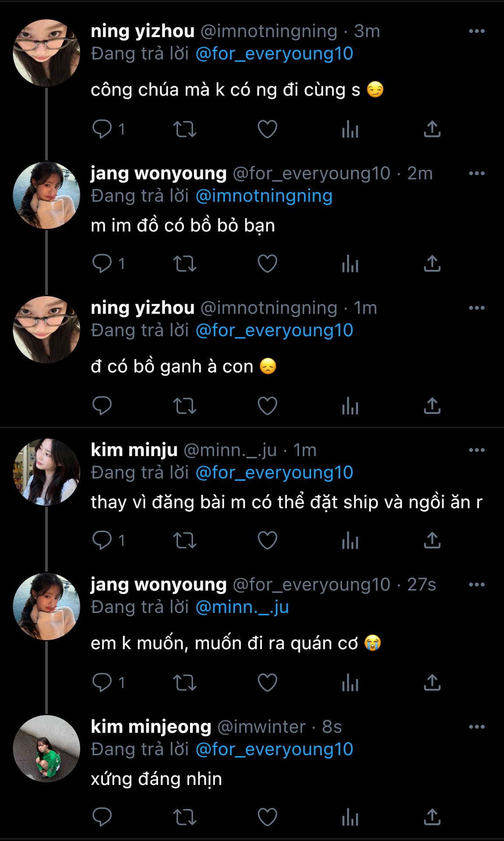Open kim minjeong's profile picture
504x841 pixels.
point(46,749)
